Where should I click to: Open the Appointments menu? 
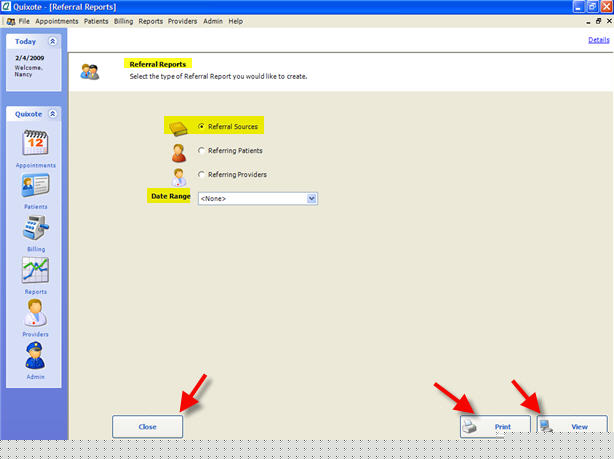pyautogui.click(x=57, y=21)
